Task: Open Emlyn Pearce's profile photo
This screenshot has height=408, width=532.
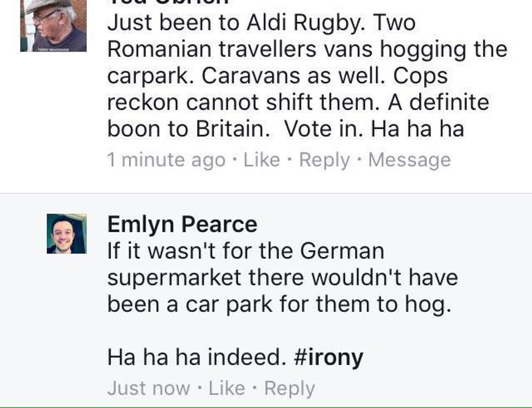Action: click(x=66, y=234)
